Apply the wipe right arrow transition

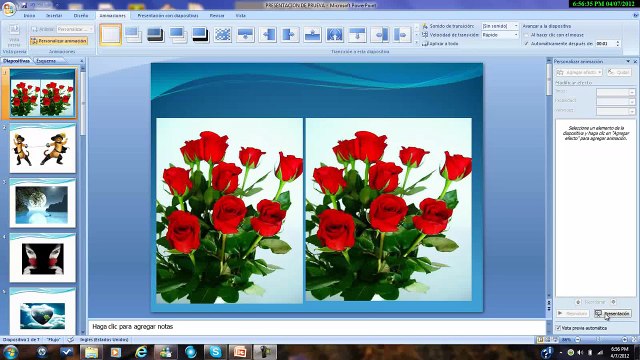pos(290,35)
